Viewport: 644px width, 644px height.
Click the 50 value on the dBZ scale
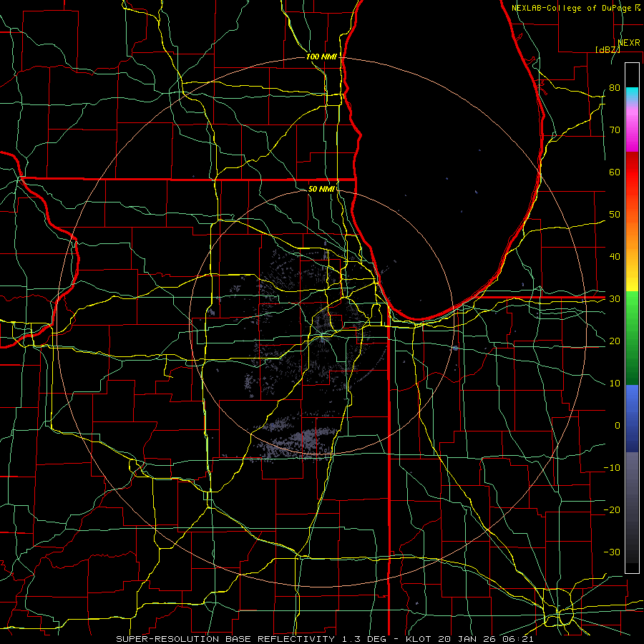615,215
